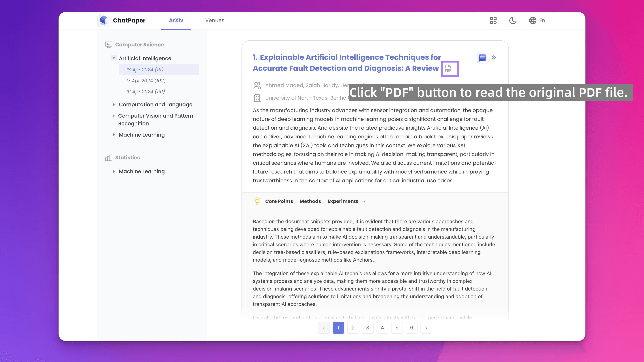The image size is (644, 362).
Task: Expand Machine Learning under Statistics
Action: [x=114, y=171]
